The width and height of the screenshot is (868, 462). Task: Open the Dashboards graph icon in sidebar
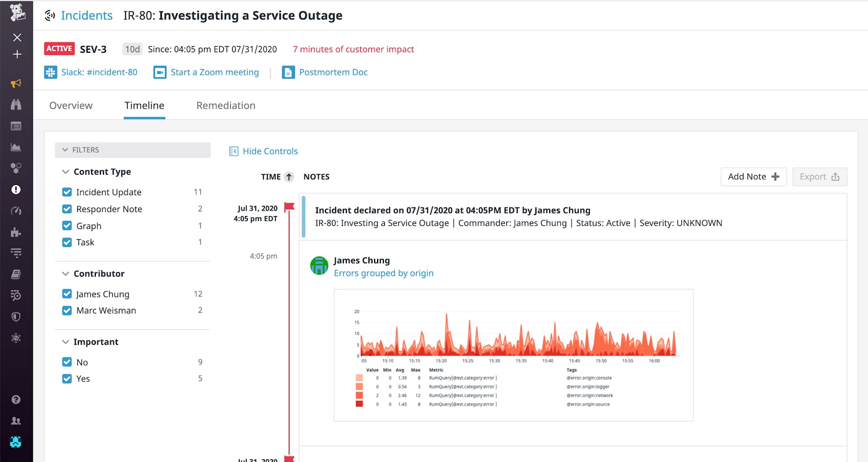(17, 146)
